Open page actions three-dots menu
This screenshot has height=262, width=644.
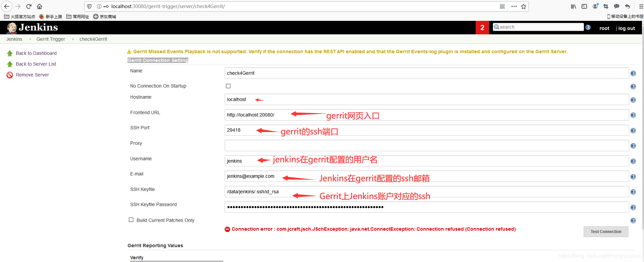tap(514, 6)
